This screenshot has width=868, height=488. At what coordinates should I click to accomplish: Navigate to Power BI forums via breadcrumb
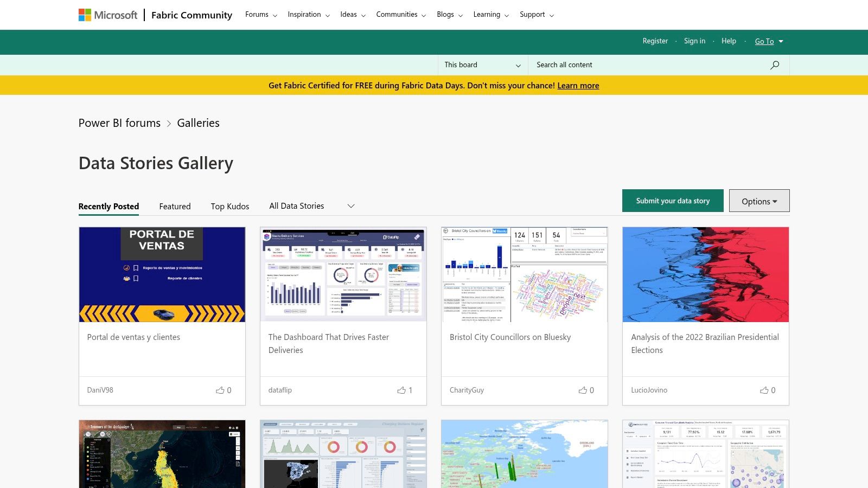pos(119,123)
